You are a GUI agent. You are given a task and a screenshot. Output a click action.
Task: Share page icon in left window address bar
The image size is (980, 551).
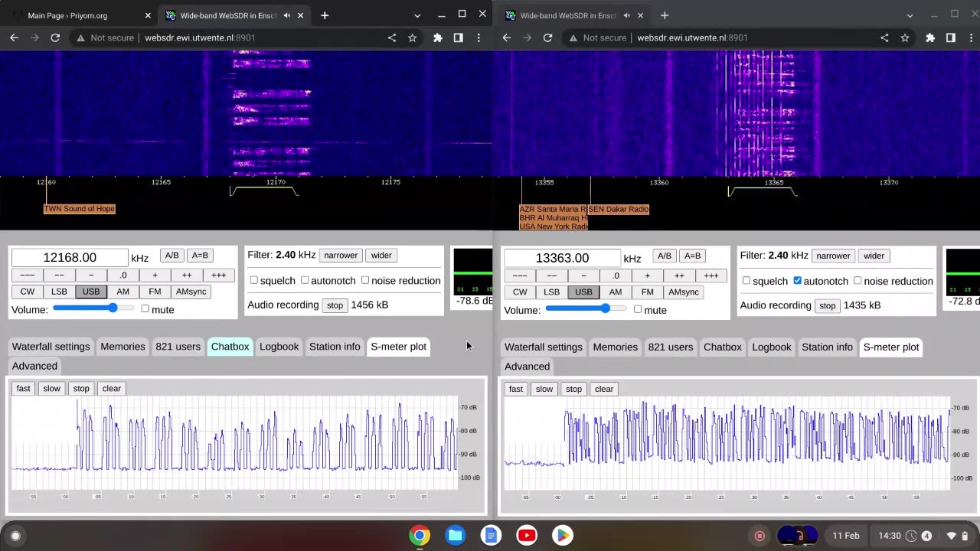(x=392, y=37)
